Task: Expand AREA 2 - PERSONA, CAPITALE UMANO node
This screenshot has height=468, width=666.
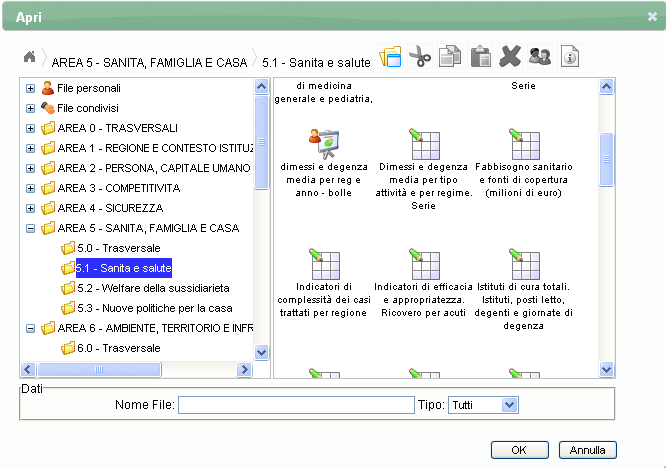Action: pyautogui.click(x=30, y=168)
